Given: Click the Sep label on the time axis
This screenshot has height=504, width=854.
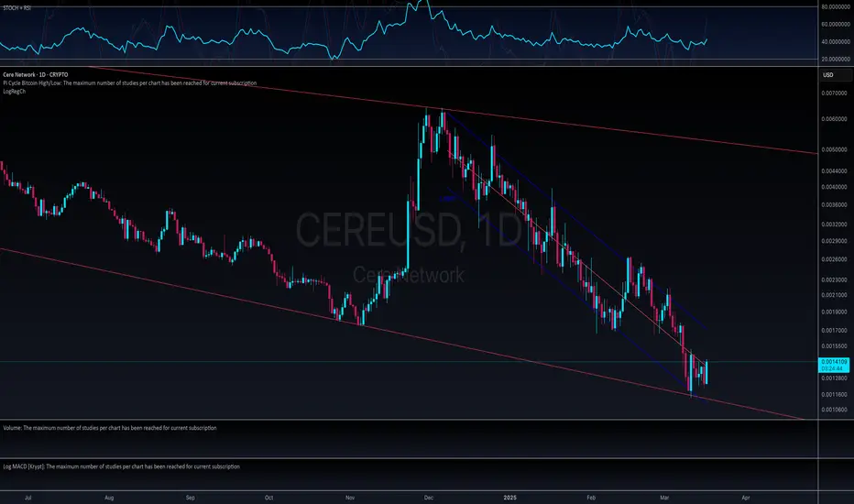Looking at the screenshot, I should pyautogui.click(x=190, y=498).
